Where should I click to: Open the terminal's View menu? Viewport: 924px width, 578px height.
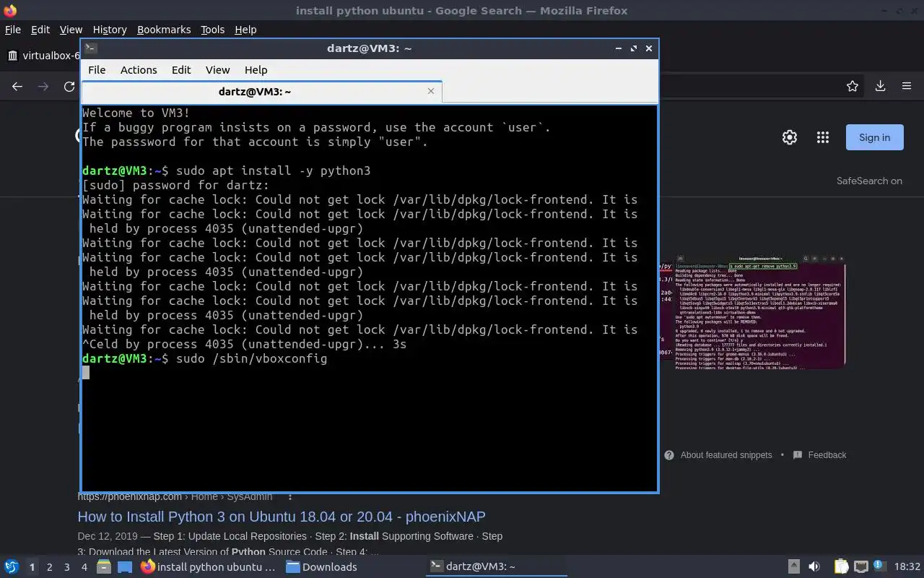[x=217, y=70]
